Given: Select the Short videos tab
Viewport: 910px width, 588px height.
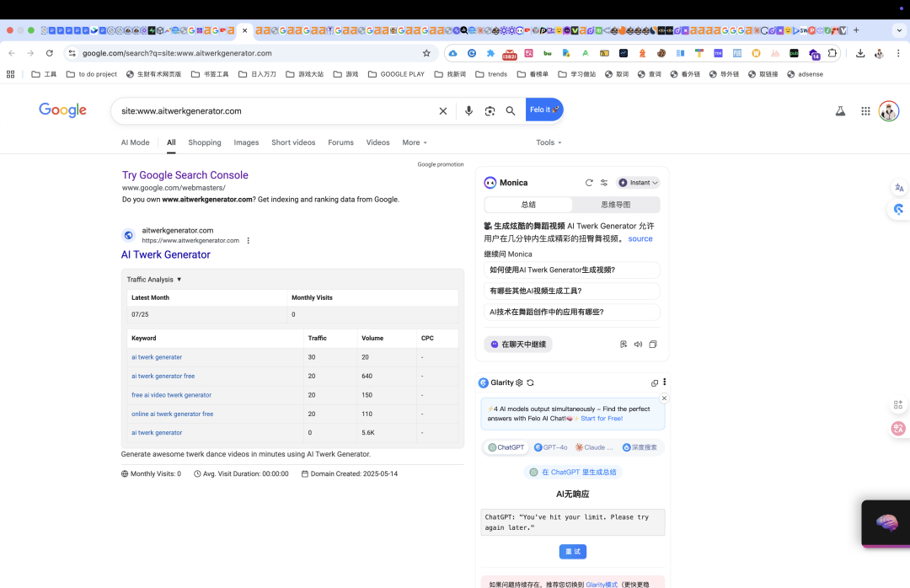Looking at the screenshot, I should (293, 142).
